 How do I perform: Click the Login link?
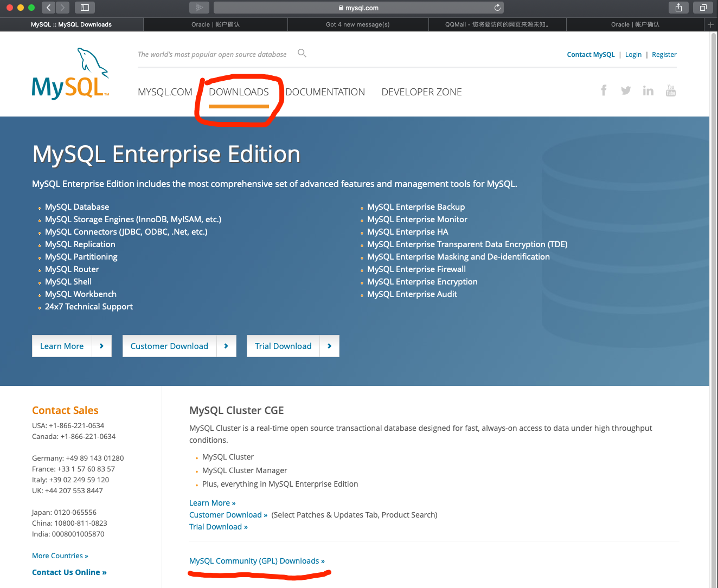click(633, 55)
